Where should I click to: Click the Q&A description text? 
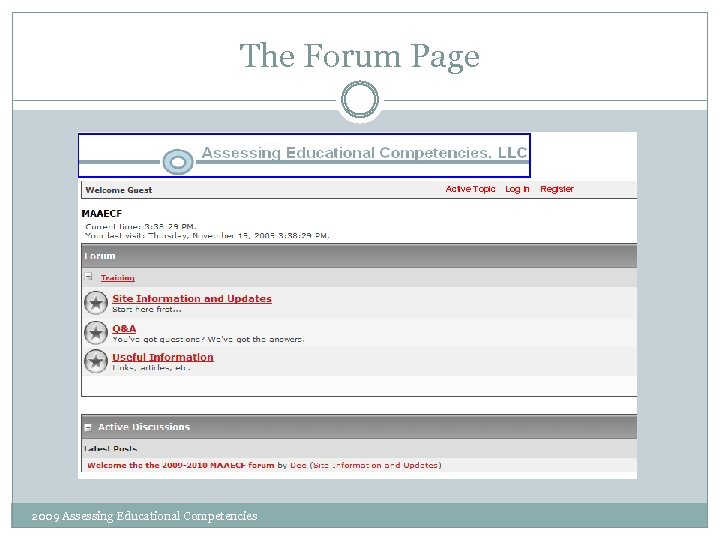208,339
